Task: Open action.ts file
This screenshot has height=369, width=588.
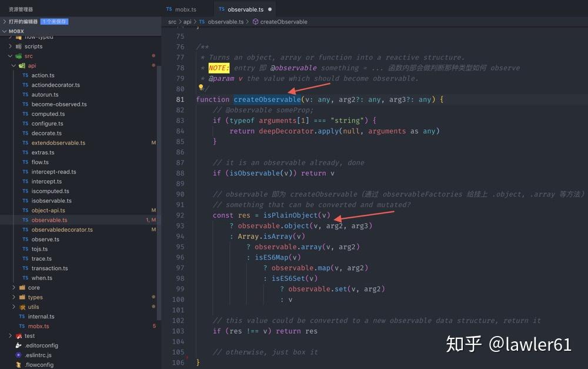Action: [43, 75]
